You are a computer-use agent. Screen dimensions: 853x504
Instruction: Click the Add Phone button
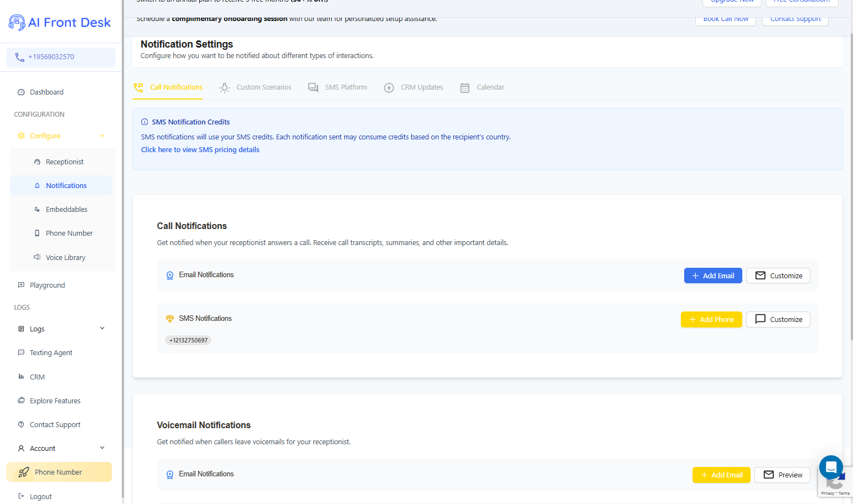click(x=711, y=320)
